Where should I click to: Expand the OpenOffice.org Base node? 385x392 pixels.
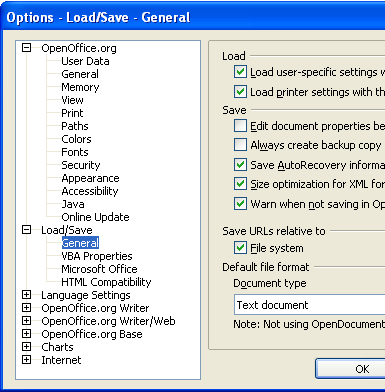[26, 334]
